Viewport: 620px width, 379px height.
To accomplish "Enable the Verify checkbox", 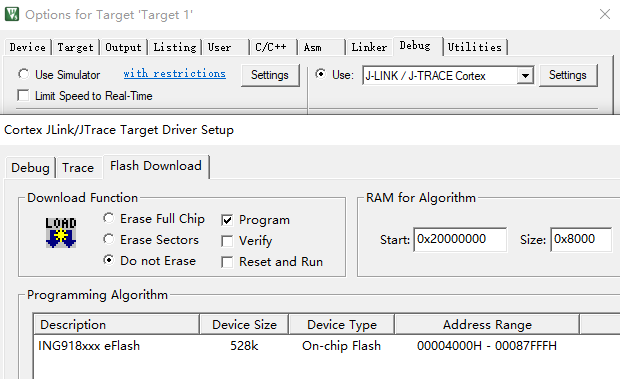I will click(x=227, y=241).
